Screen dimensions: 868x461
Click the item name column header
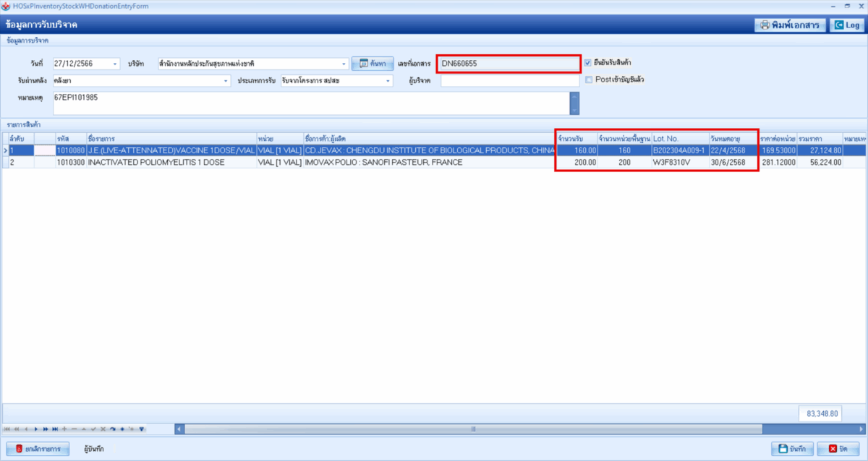169,138
